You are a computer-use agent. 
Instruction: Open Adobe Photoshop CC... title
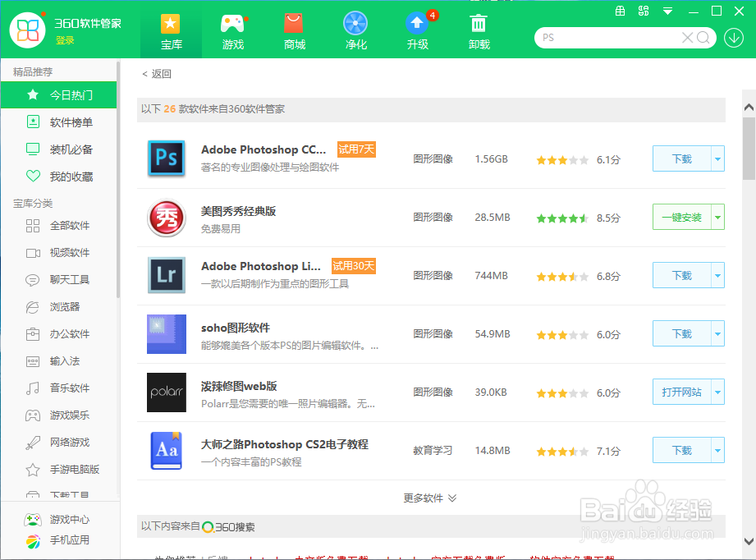[263, 150]
